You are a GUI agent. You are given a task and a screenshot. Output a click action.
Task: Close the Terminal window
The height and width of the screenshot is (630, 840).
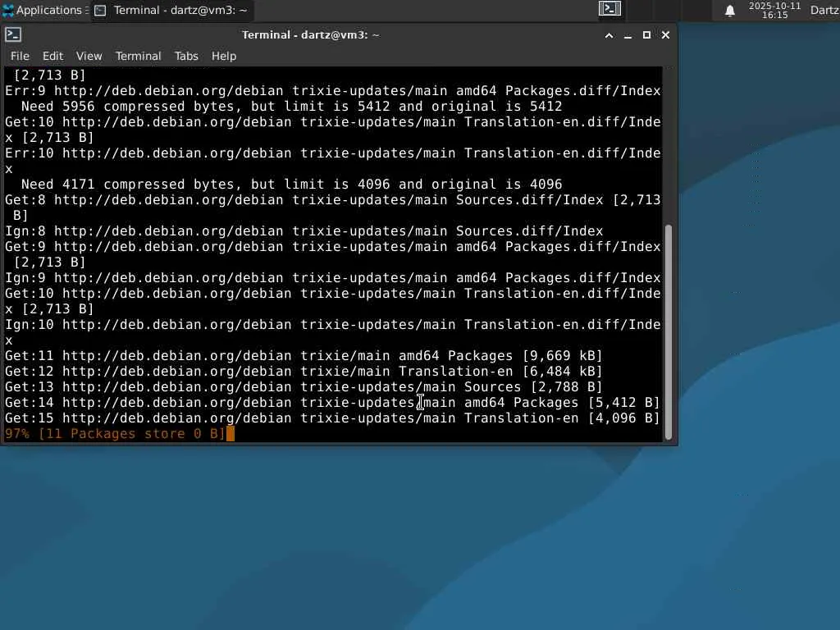(x=665, y=35)
